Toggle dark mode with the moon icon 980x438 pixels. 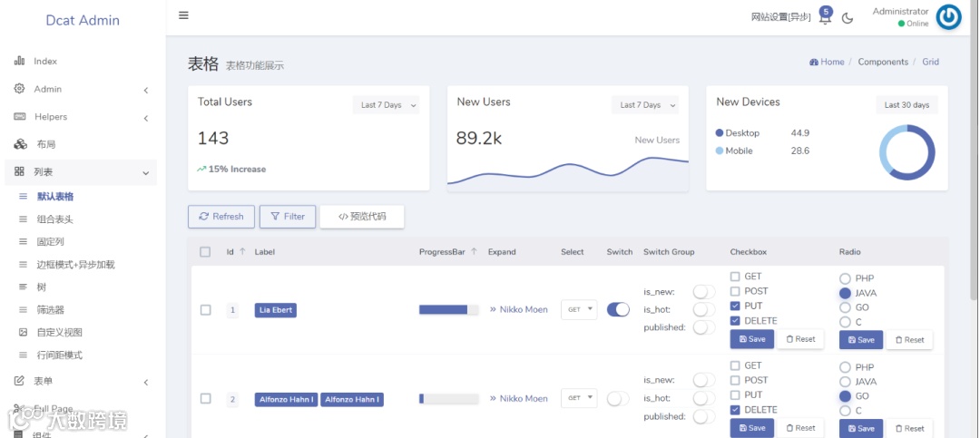pyautogui.click(x=848, y=18)
